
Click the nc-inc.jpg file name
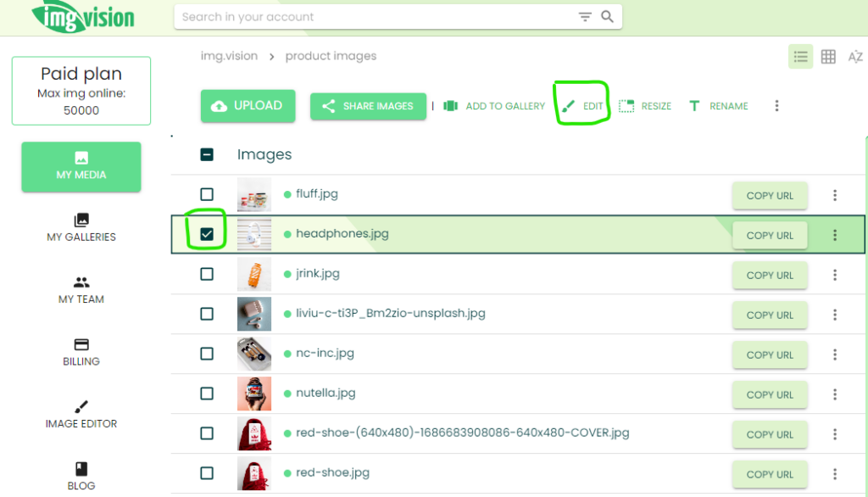pos(325,354)
